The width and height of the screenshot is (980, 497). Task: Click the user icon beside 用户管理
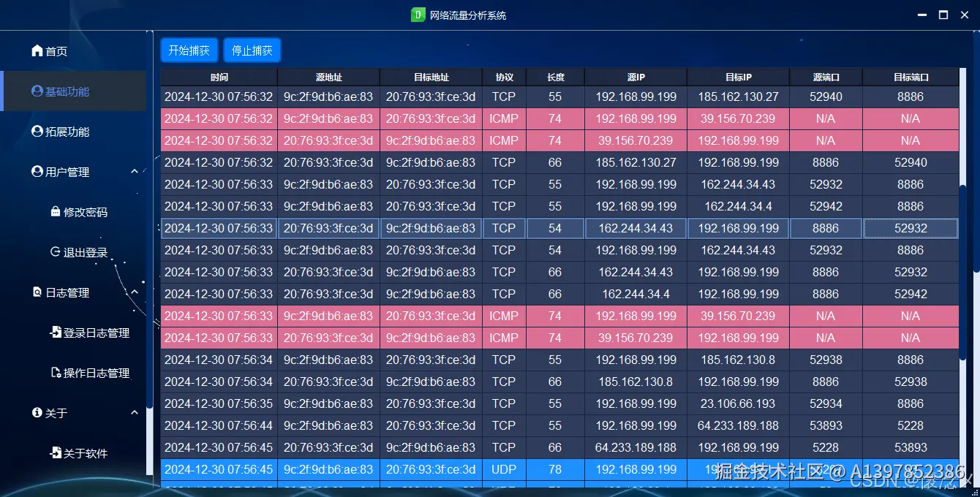(x=37, y=172)
